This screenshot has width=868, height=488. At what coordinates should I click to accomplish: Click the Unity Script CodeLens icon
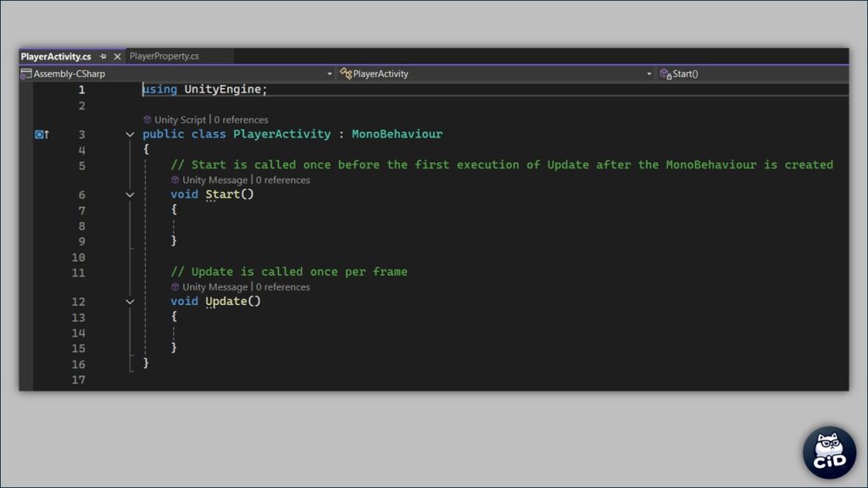tap(147, 120)
